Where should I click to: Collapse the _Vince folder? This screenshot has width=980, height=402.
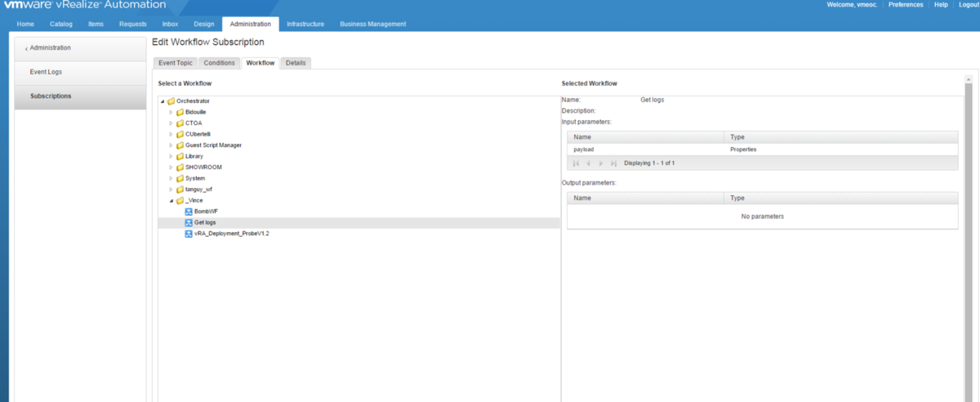[171, 200]
